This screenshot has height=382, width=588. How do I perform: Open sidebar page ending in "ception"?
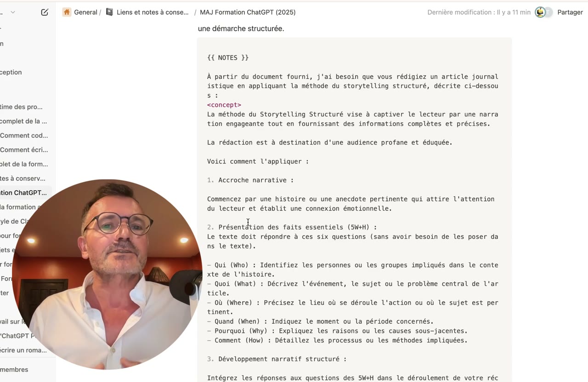[x=11, y=72]
